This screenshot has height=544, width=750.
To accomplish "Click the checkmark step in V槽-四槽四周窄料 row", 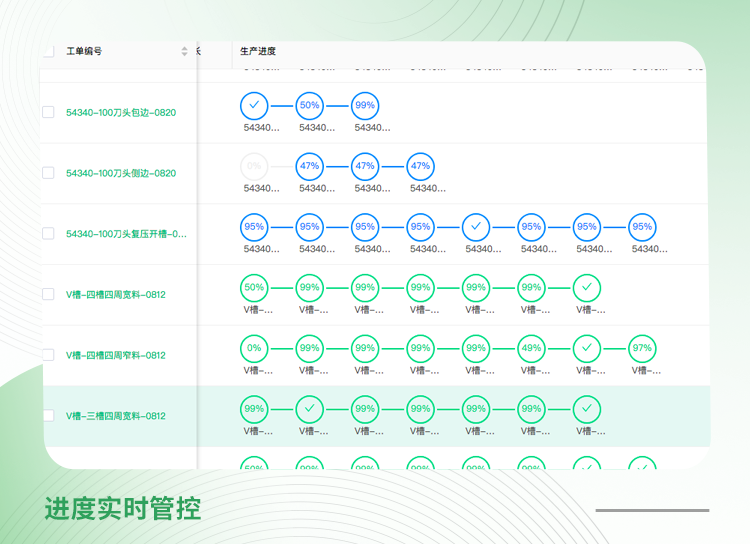I will click(587, 349).
